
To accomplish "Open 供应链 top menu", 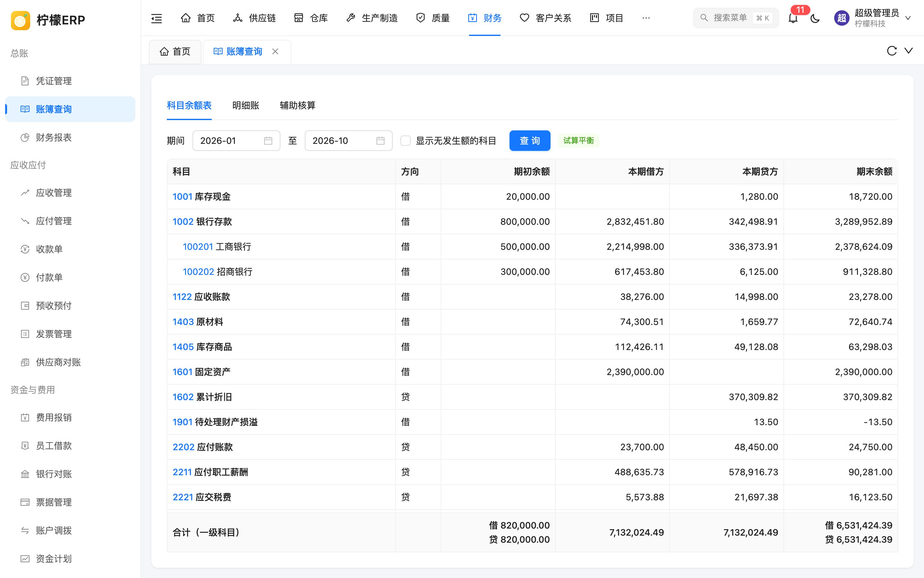I will click(254, 18).
